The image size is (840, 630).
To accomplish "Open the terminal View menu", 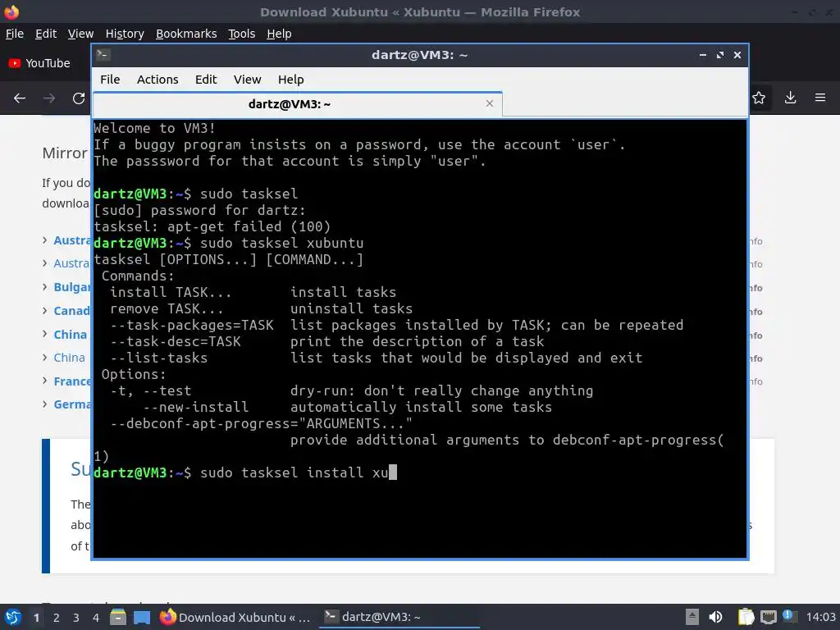I will click(x=247, y=80).
